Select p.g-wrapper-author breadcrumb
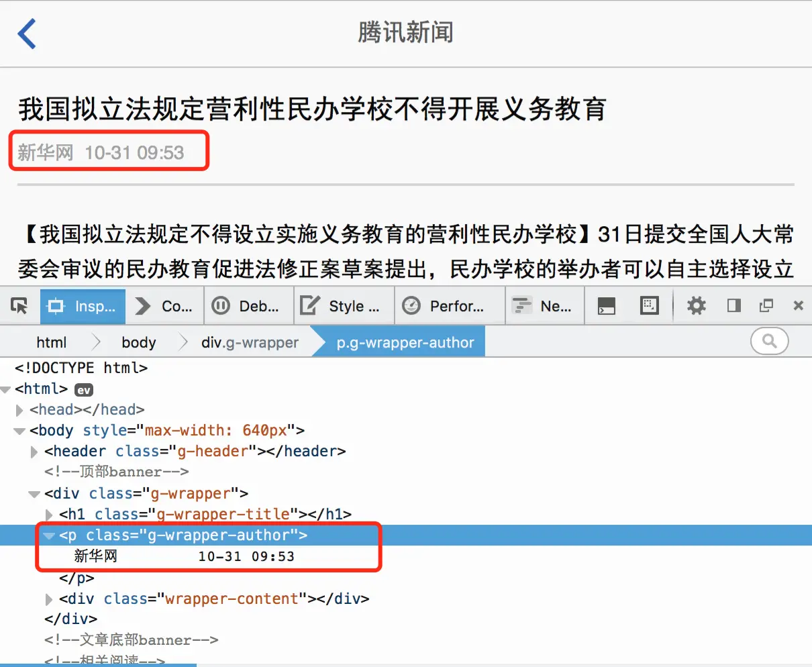812x667 pixels. [405, 342]
